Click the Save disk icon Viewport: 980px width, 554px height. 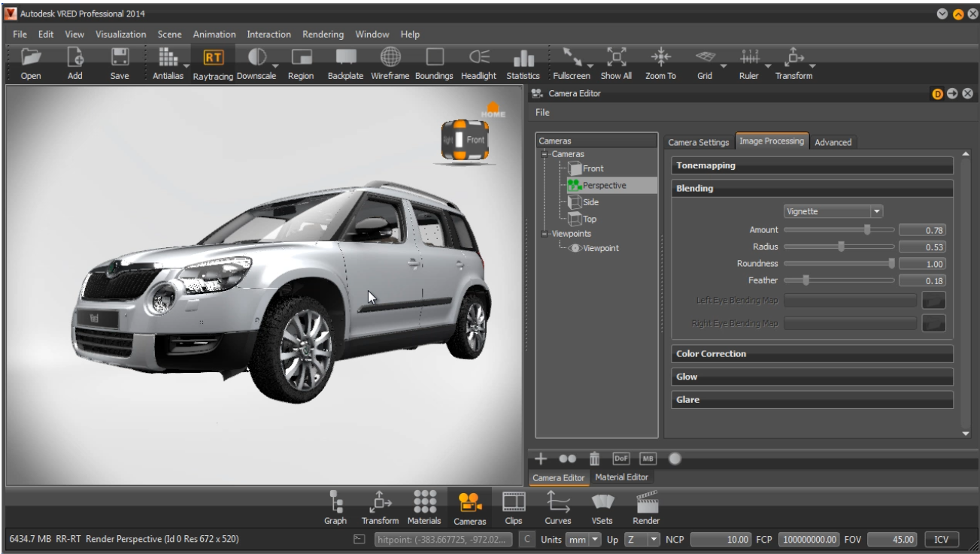pyautogui.click(x=120, y=58)
